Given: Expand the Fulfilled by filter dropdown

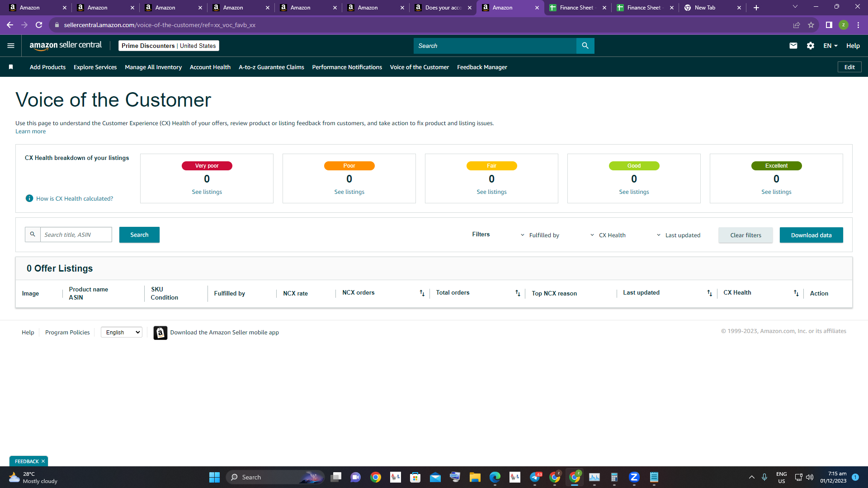Looking at the screenshot, I should tap(540, 235).
